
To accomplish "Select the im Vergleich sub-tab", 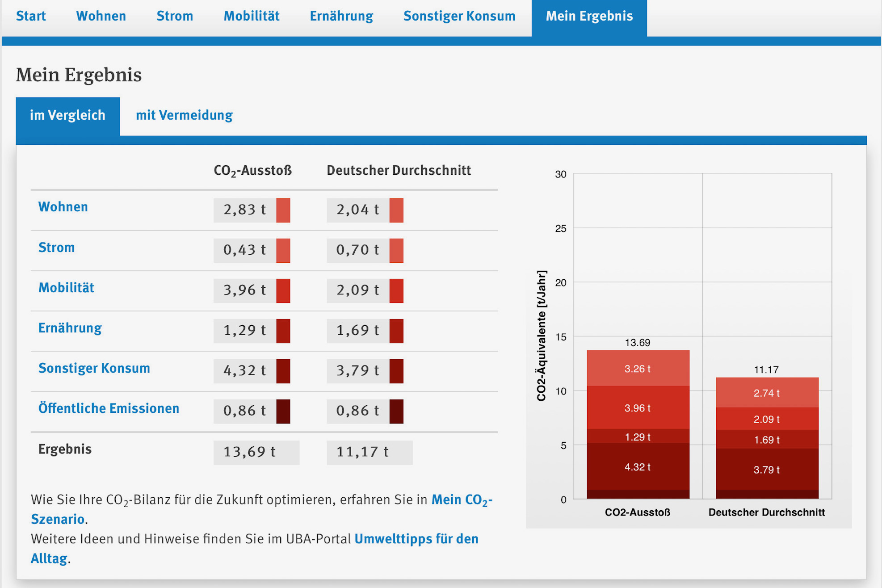I will pyautogui.click(x=68, y=116).
